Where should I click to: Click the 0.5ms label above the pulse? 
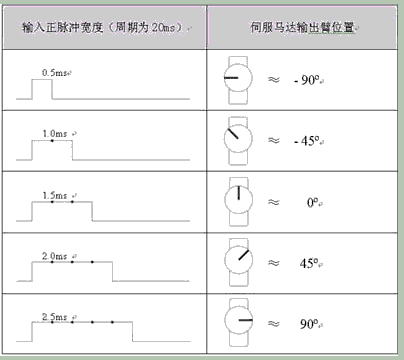point(55,73)
